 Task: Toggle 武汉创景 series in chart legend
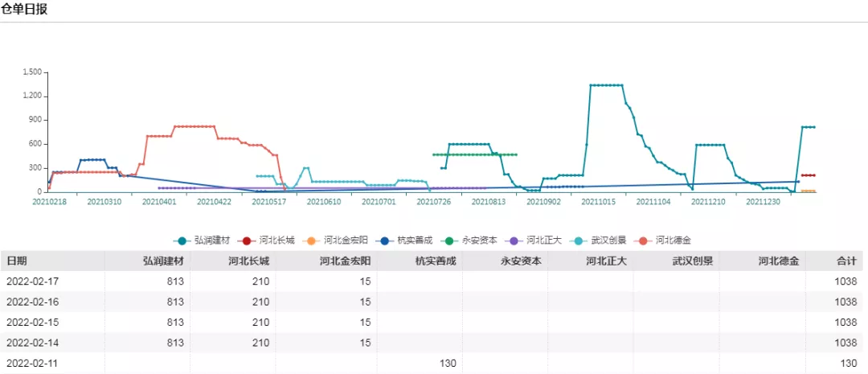click(x=599, y=240)
